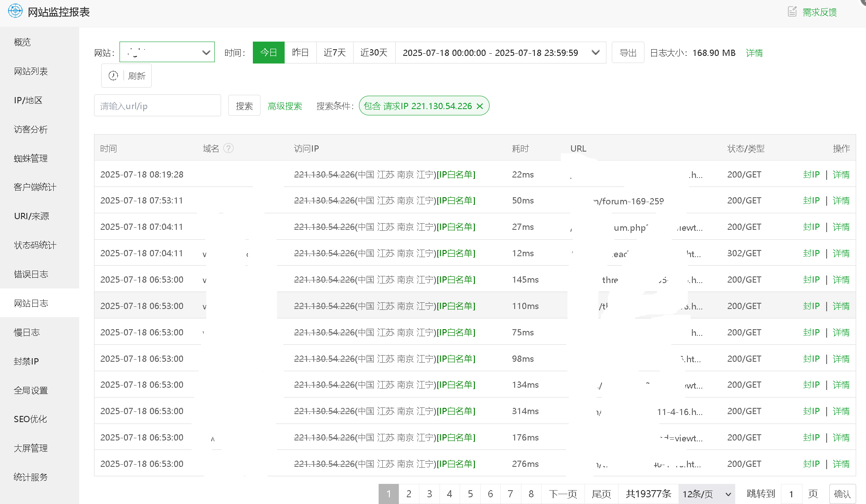Open the 高级搜索 advanced search link
This screenshot has height=504, width=866.
[x=285, y=106]
